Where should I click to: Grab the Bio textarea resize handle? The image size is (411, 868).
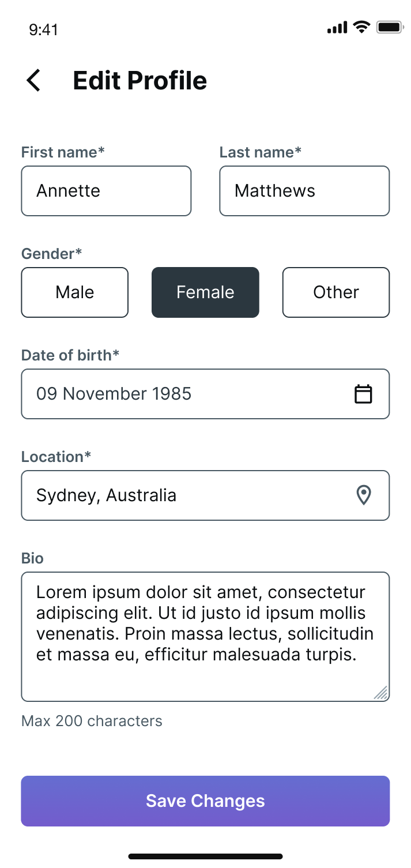tap(380, 693)
